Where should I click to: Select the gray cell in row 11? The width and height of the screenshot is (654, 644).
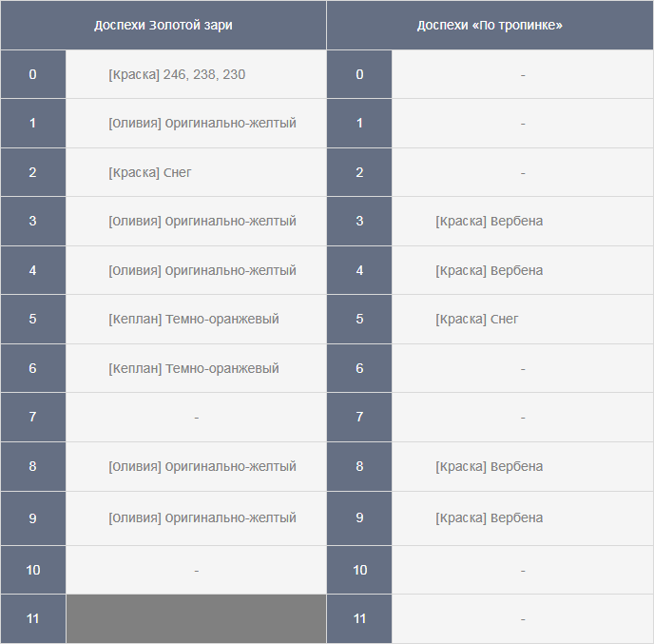[x=196, y=619]
